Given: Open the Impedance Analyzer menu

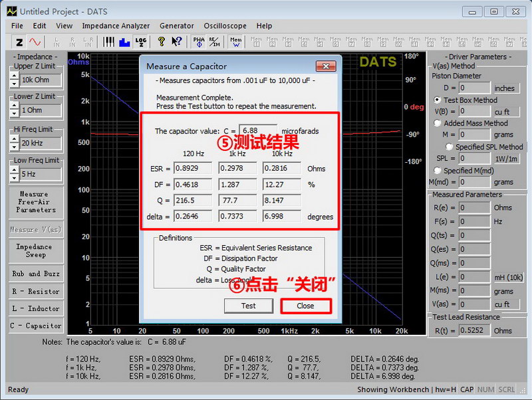Looking at the screenshot, I should [116, 26].
